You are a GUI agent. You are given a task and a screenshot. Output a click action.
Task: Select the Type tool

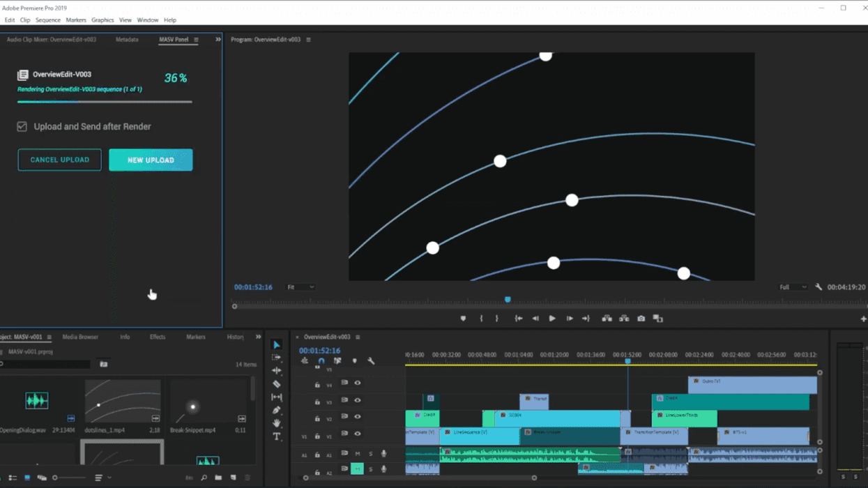point(277,436)
